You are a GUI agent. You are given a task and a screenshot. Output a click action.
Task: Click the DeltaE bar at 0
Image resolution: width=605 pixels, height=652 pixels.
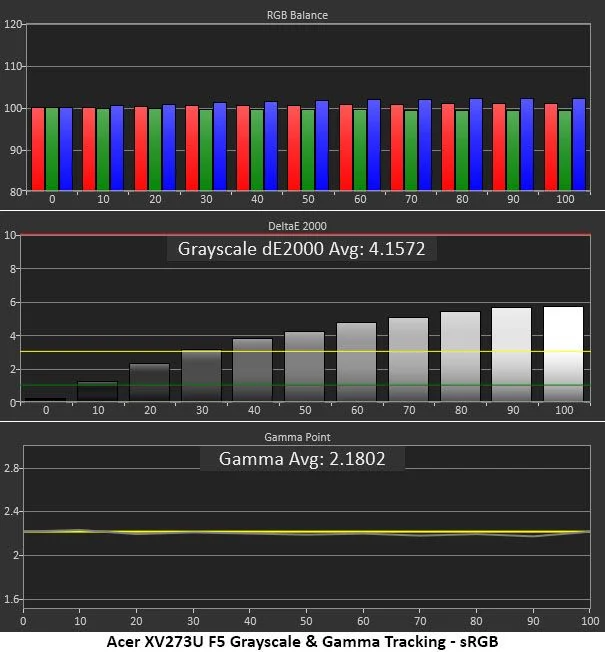click(45, 400)
